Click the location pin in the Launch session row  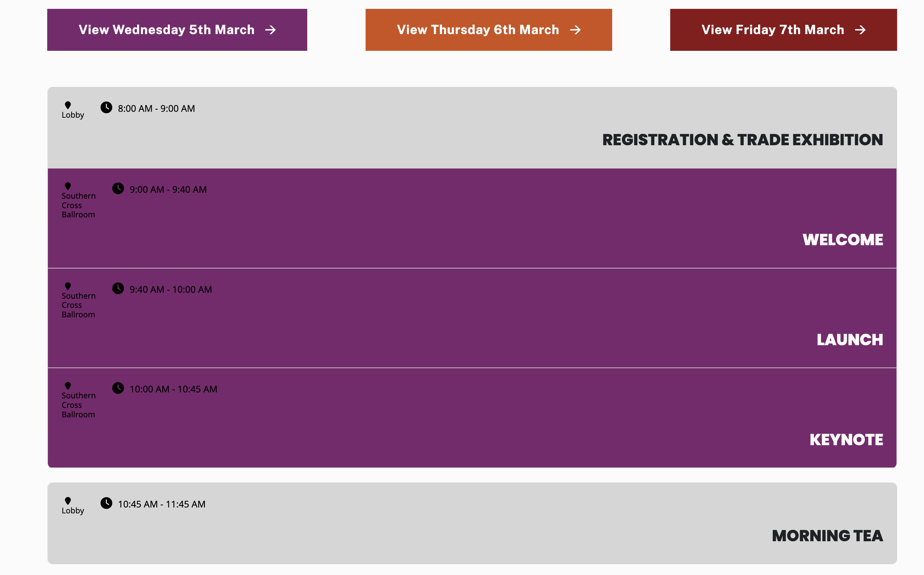[x=68, y=286]
